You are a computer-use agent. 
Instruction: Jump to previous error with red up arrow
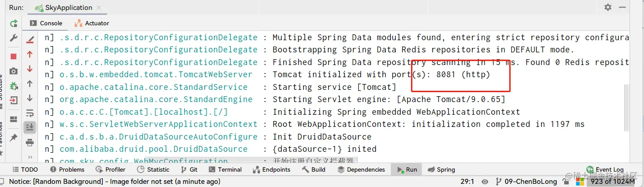30,54
